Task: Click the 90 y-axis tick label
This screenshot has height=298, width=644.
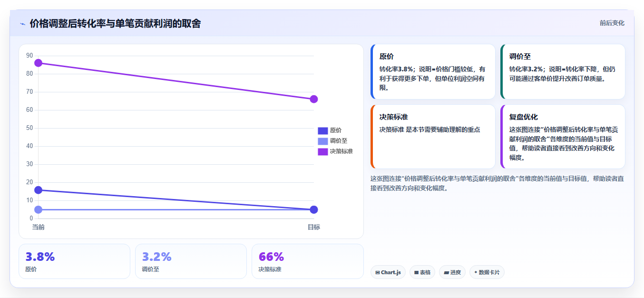Action: click(x=29, y=56)
